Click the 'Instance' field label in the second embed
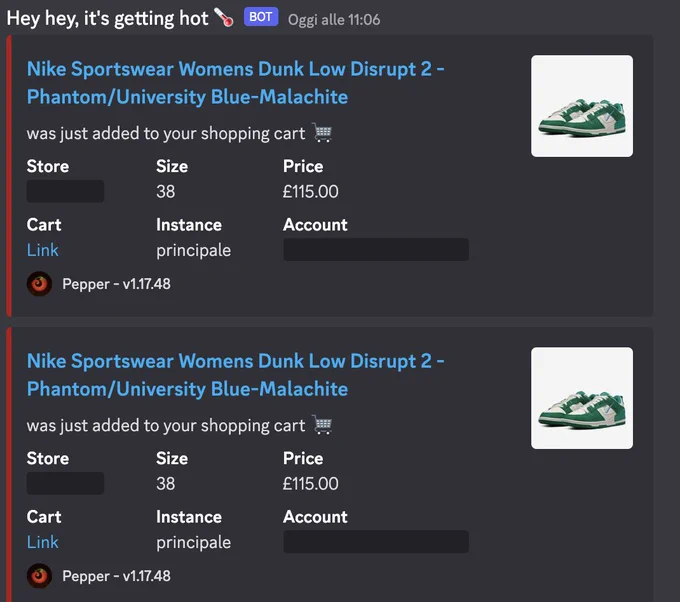Screen dimensions: 680x602 click(189, 517)
